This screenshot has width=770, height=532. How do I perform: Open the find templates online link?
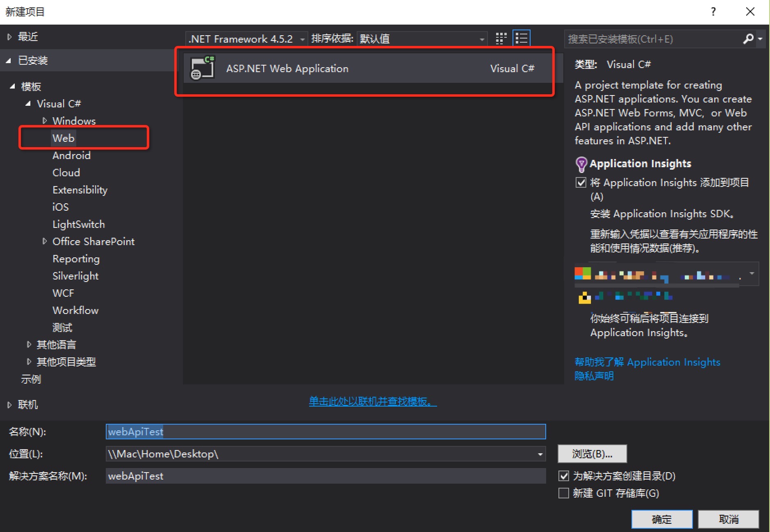pos(373,401)
